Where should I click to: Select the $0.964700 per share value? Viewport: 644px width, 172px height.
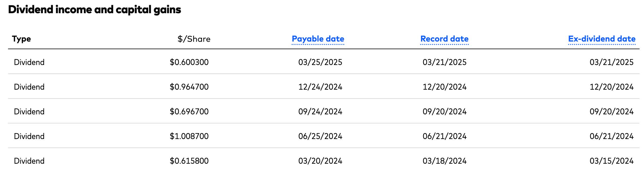pyautogui.click(x=189, y=87)
